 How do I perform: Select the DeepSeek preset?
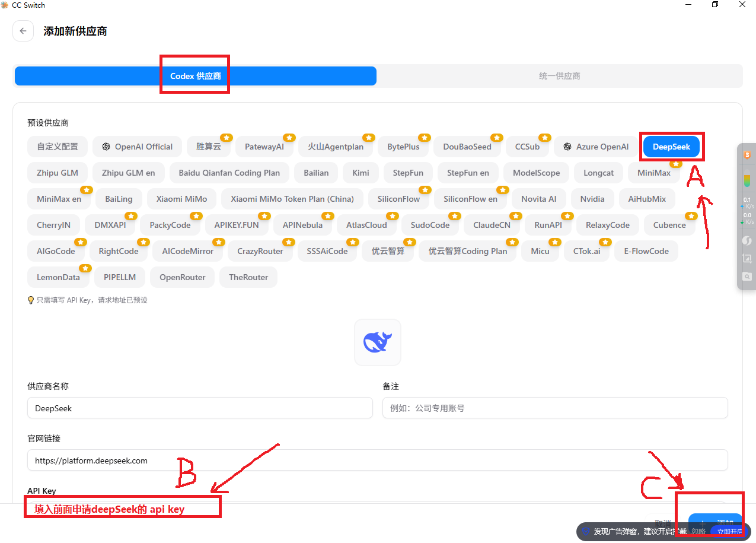(x=671, y=147)
